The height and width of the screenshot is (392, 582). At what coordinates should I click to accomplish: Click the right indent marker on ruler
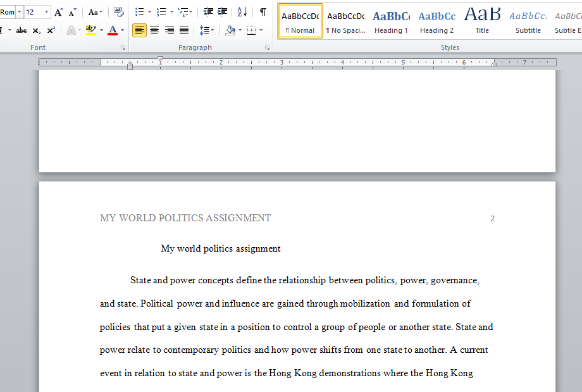(x=495, y=64)
